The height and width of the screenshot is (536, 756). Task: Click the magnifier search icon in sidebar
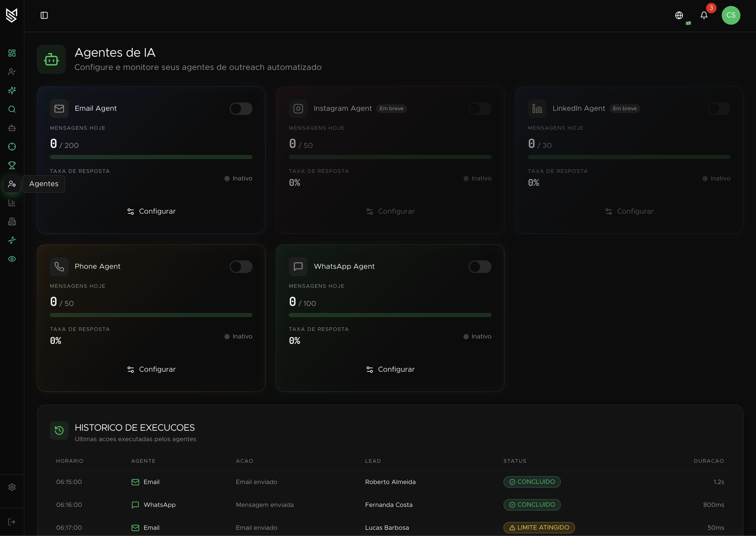coord(12,109)
